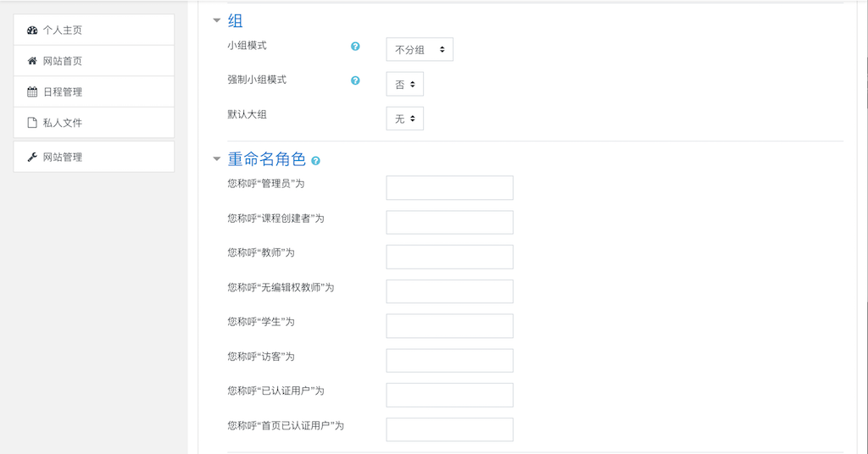Image resolution: width=868 pixels, height=454 pixels.
Task: Collapse the 组 section
Action: (x=216, y=20)
